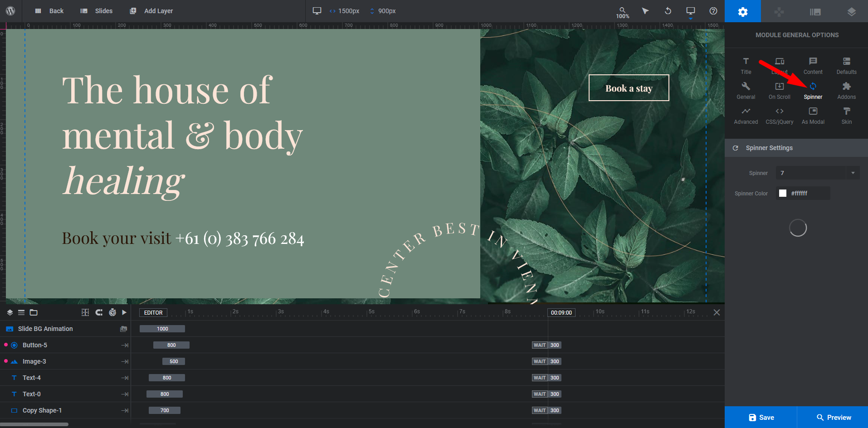Click the desktop device icon in top bar
868x428 pixels.
tap(317, 11)
